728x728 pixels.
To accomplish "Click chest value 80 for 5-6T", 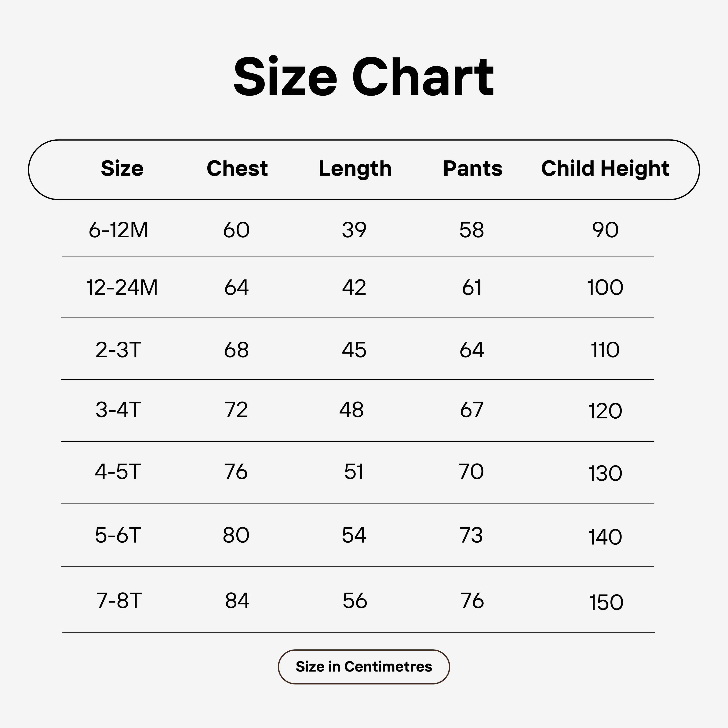I will pyautogui.click(x=236, y=535).
